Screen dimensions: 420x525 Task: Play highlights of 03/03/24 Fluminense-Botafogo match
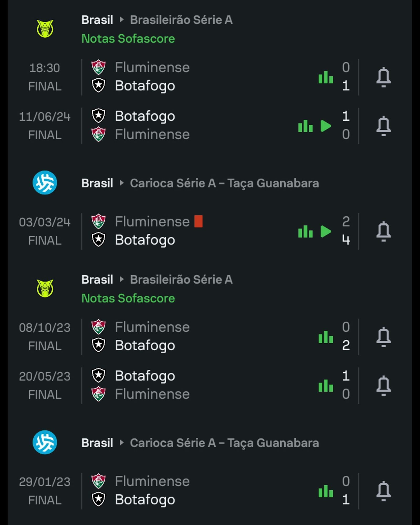(x=326, y=232)
